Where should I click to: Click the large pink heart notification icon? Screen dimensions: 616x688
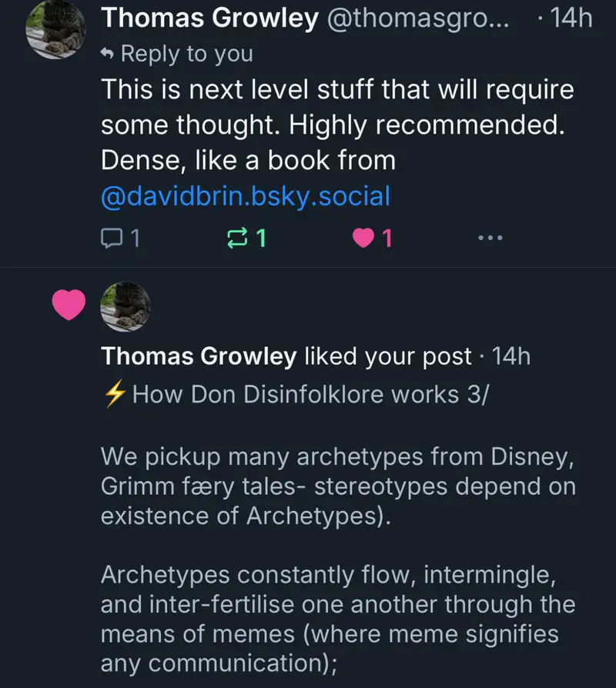tap(69, 306)
